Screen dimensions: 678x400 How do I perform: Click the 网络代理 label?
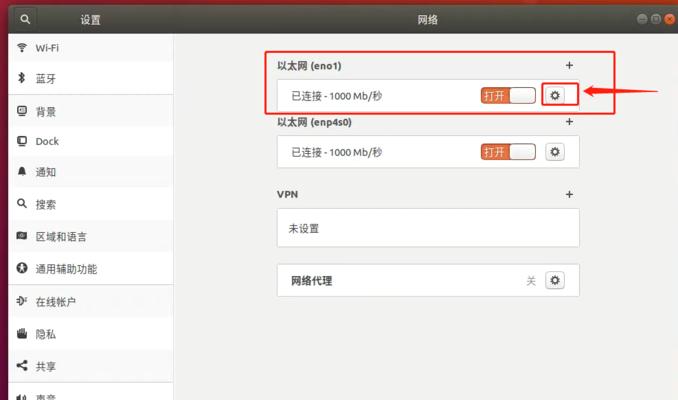tap(311, 281)
